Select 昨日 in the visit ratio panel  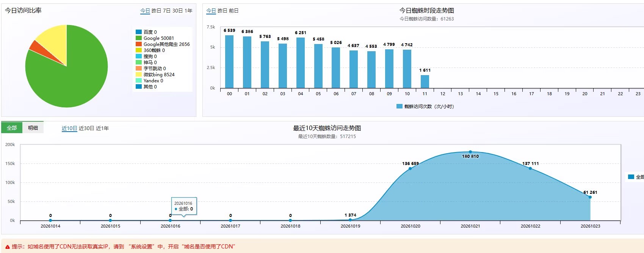click(x=157, y=11)
